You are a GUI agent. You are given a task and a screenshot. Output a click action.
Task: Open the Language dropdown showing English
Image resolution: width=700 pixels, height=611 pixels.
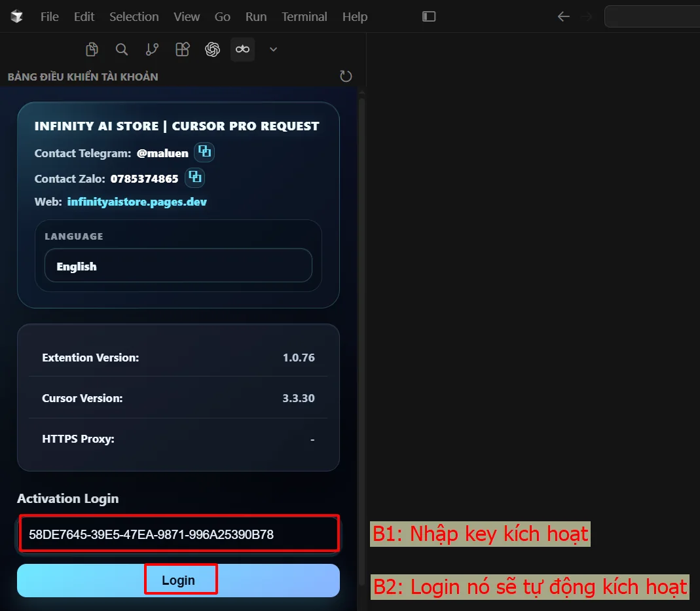(178, 266)
